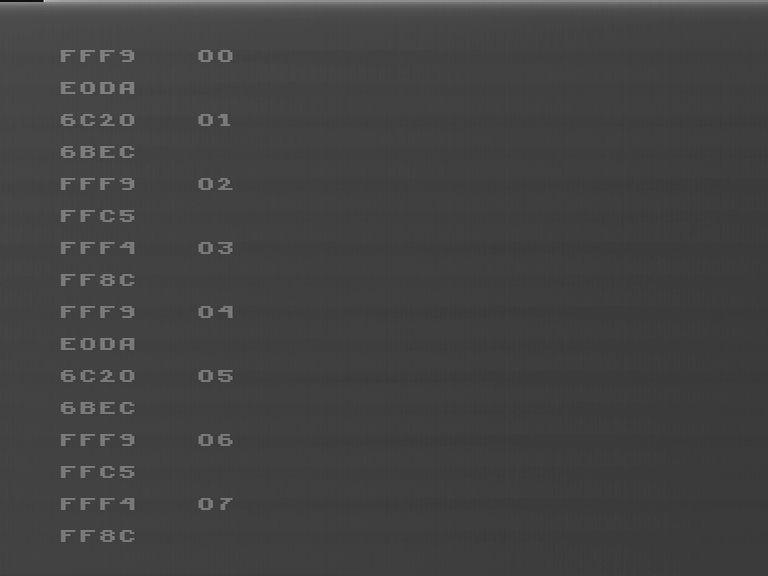This screenshot has height=576, width=768.
Task: Select FFF9 value beside index 04
Action: [97, 312]
